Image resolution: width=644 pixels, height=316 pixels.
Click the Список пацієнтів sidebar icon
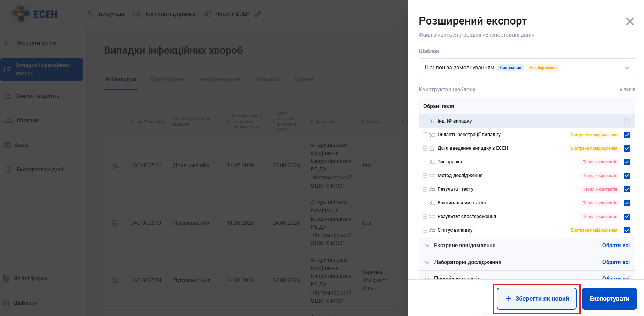click(8, 96)
